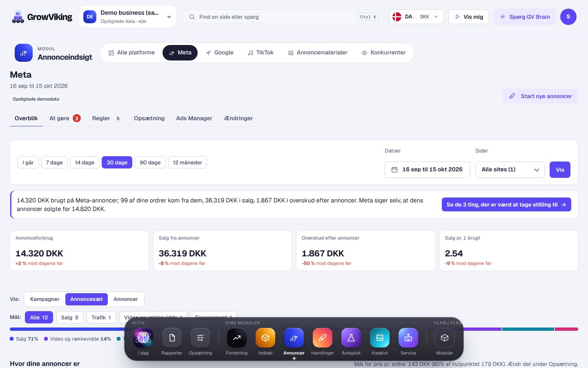Image resolution: width=588 pixels, height=368 pixels.
Task: Open the DA DKK language currency dropdown
Action: tap(416, 17)
